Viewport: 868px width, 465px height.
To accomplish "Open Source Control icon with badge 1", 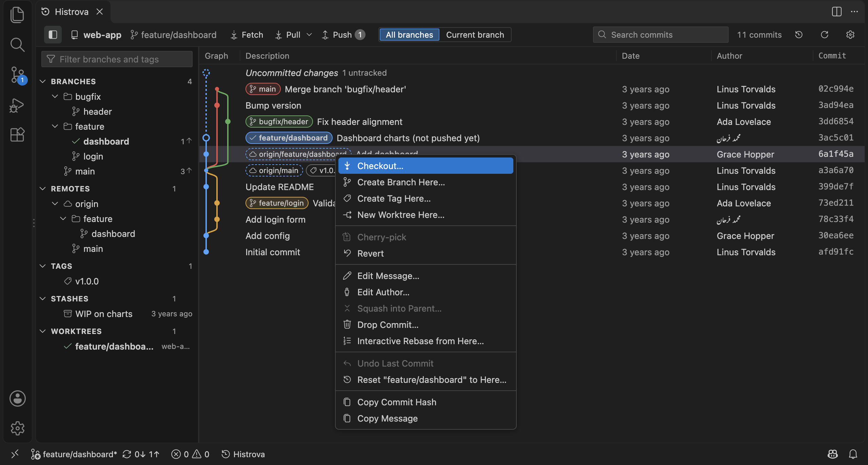I will 17,75.
